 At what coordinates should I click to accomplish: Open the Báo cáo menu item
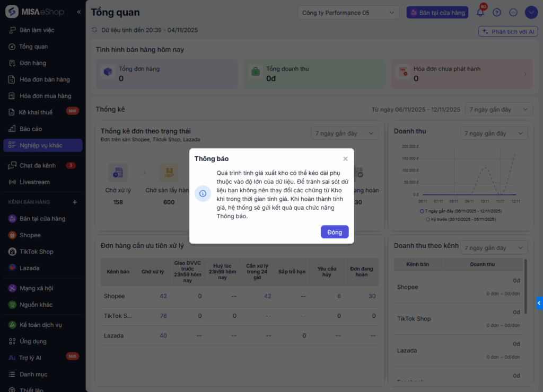pos(30,129)
